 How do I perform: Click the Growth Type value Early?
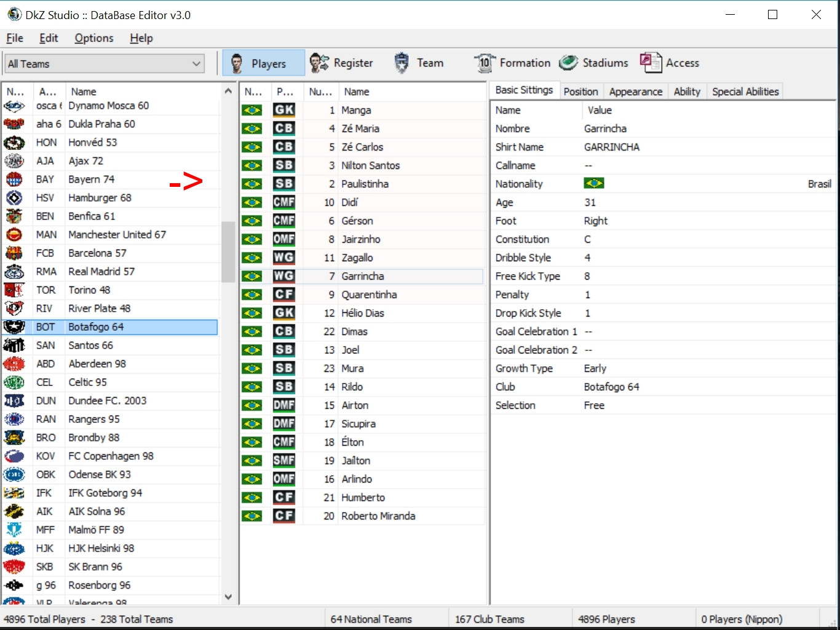(x=595, y=368)
